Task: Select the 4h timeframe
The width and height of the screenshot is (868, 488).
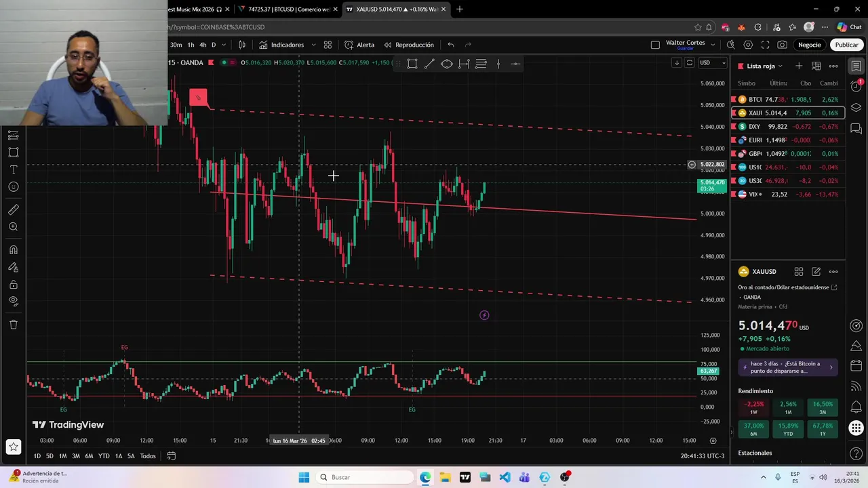Action: click(203, 45)
